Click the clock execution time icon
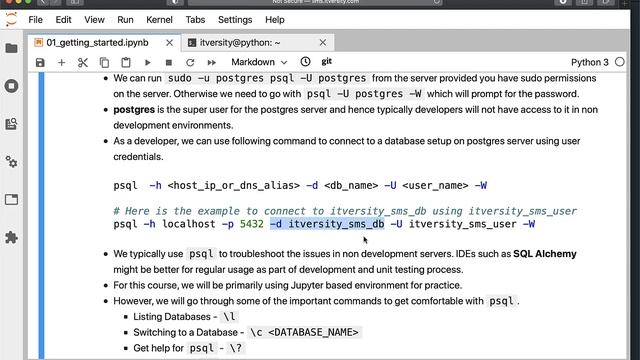This screenshot has height=360, width=640. tap(305, 62)
